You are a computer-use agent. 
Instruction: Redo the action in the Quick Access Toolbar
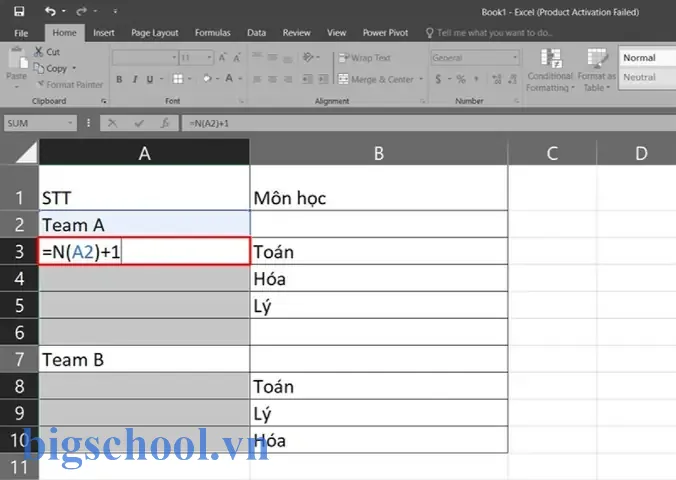coord(81,11)
